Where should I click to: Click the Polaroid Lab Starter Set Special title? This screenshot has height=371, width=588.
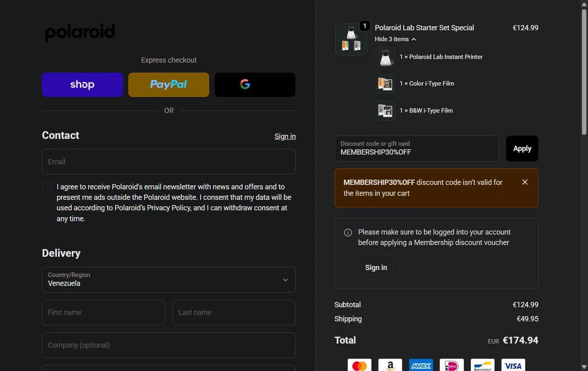pyautogui.click(x=424, y=28)
